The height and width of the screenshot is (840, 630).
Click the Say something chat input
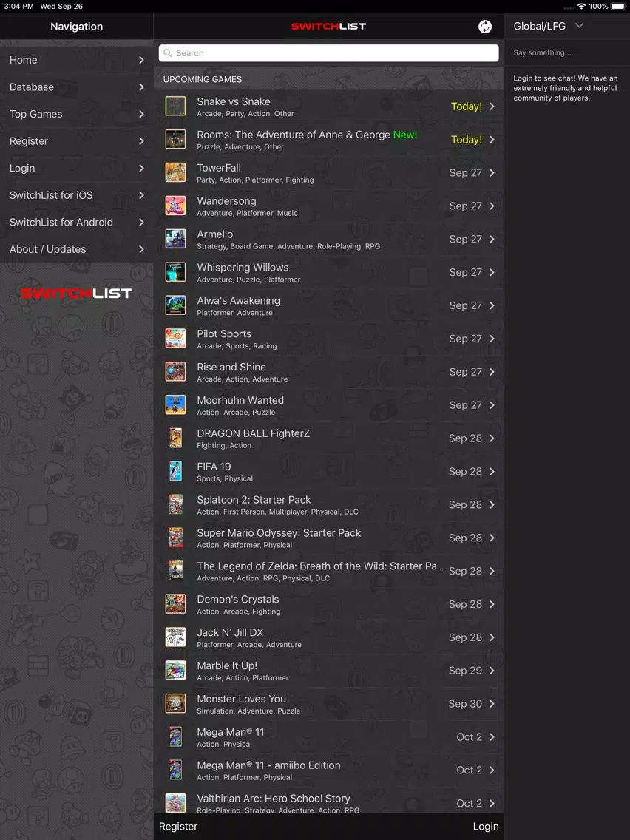[567, 52]
